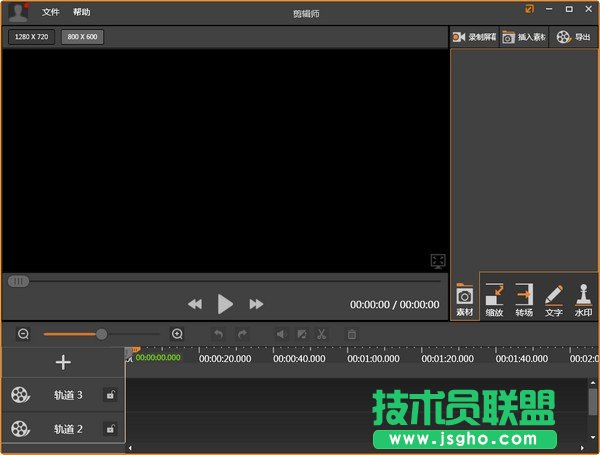Click the 插入素材 insert material button
The width and height of the screenshot is (600, 455).
(524, 37)
